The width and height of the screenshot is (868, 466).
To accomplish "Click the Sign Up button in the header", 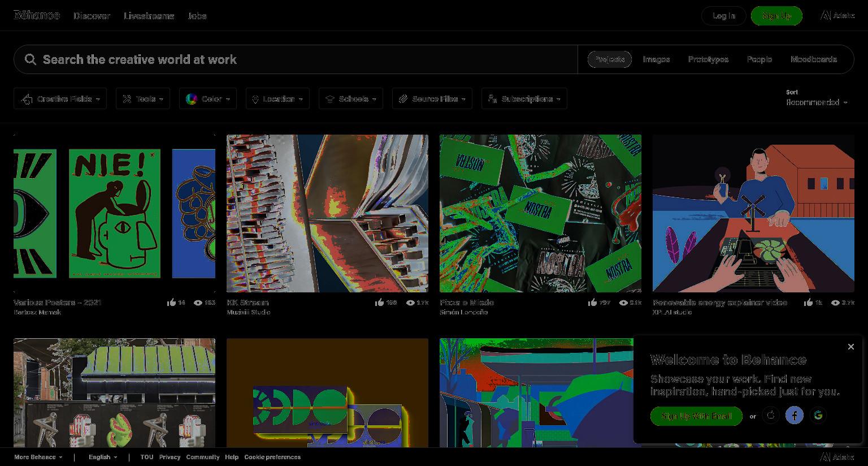I will coord(776,16).
